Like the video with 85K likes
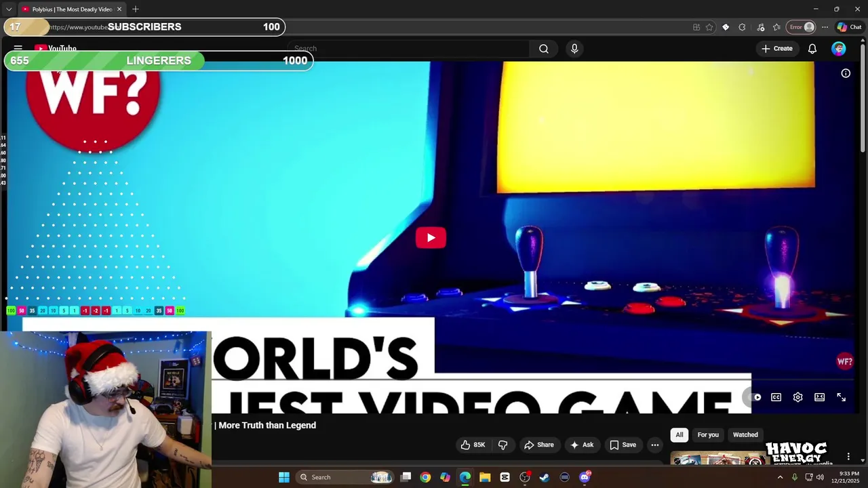The image size is (868, 488). (473, 445)
